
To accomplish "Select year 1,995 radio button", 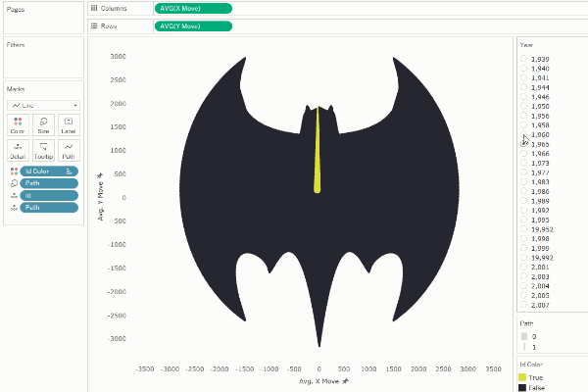I will tap(524, 220).
